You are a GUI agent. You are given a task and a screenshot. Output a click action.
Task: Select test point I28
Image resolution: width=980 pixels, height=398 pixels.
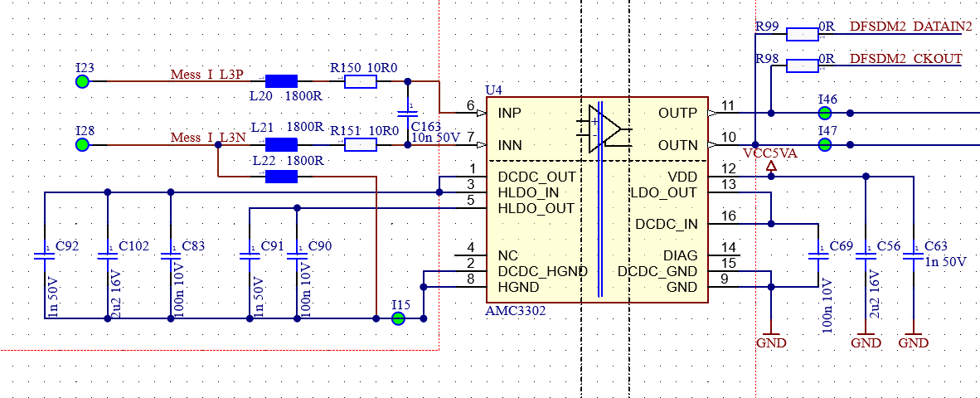click(82, 145)
